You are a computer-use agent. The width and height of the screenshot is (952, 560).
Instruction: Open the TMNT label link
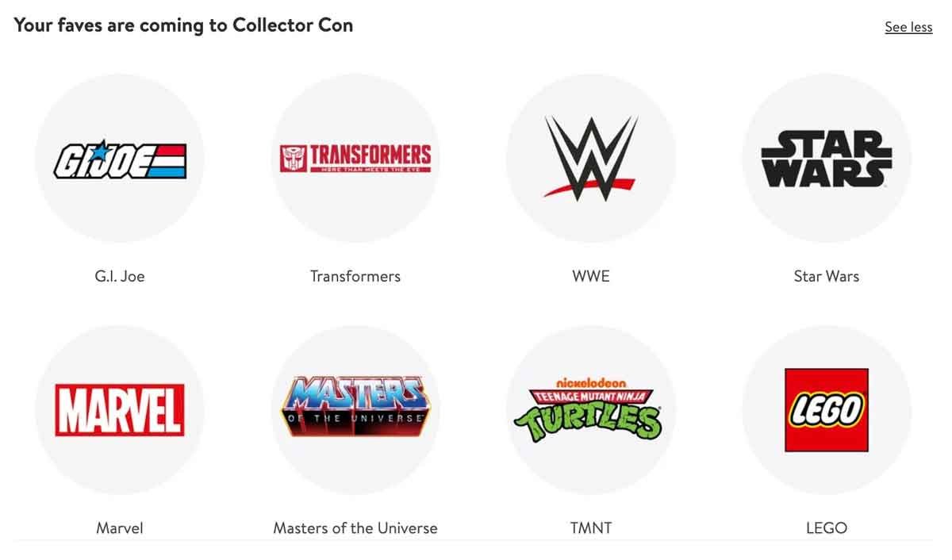coord(591,527)
